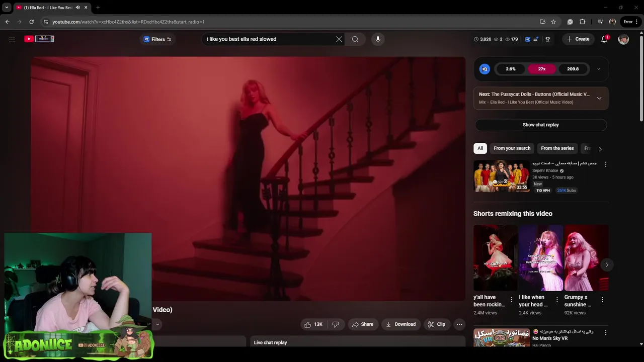Screen dimensions: 644x362
Task: Click the Share button
Action: click(362, 324)
